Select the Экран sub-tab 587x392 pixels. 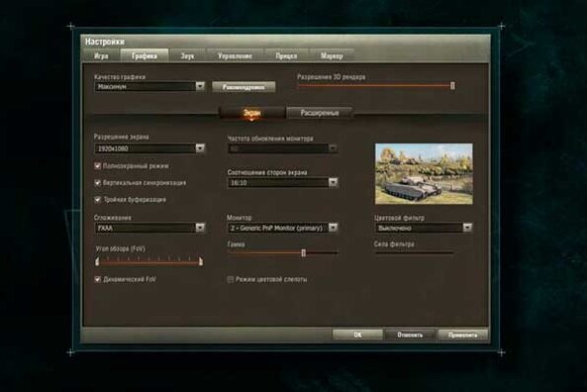click(x=252, y=113)
